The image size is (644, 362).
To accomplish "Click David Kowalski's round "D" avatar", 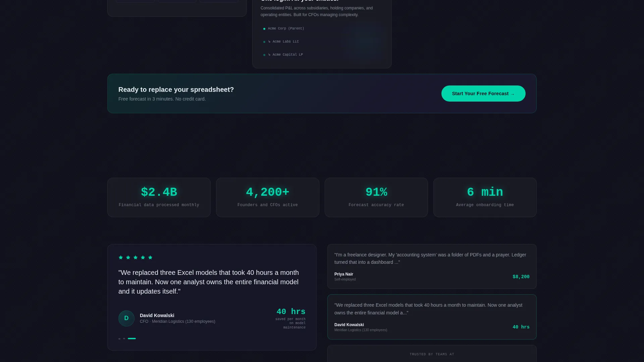I will (x=126, y=318).
